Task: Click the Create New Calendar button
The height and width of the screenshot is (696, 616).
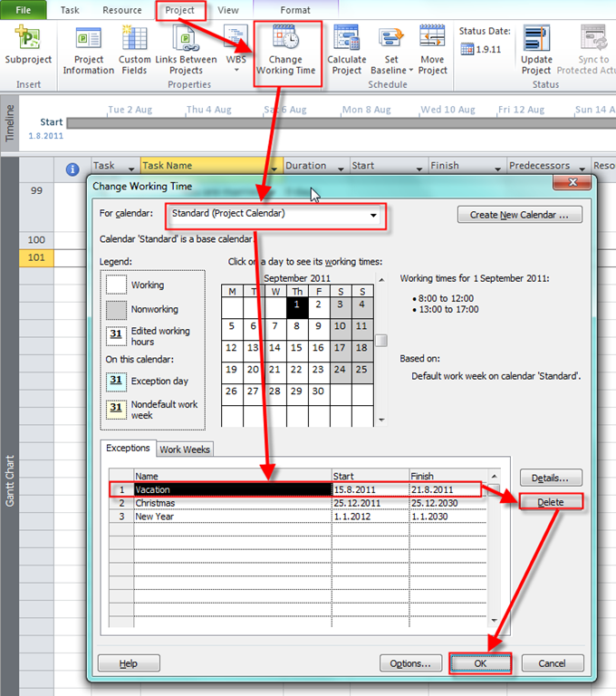Action: click(519, 215)
